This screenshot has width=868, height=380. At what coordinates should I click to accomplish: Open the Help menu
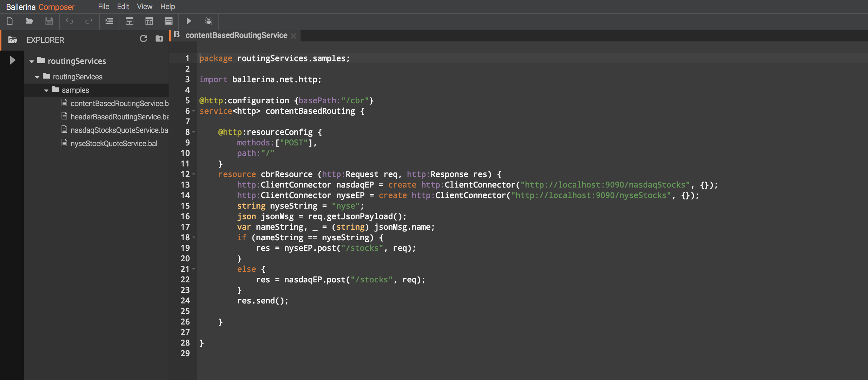tap(167, 7)
